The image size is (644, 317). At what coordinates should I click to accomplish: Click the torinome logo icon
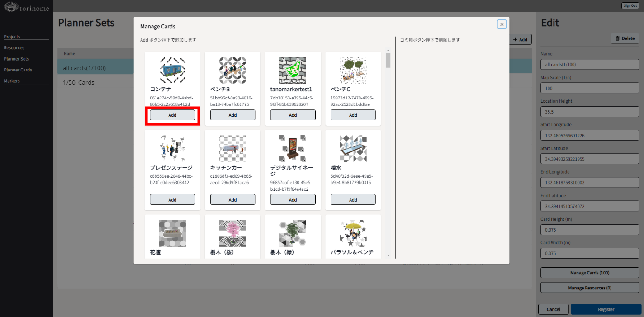click(11, 6)
